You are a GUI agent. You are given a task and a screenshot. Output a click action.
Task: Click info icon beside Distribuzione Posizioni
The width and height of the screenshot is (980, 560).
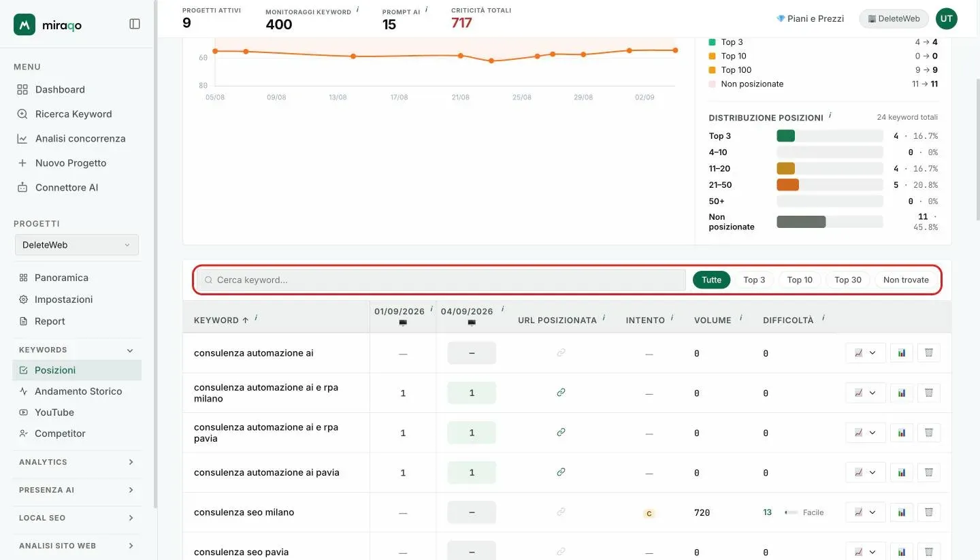(x=830, y=116)
